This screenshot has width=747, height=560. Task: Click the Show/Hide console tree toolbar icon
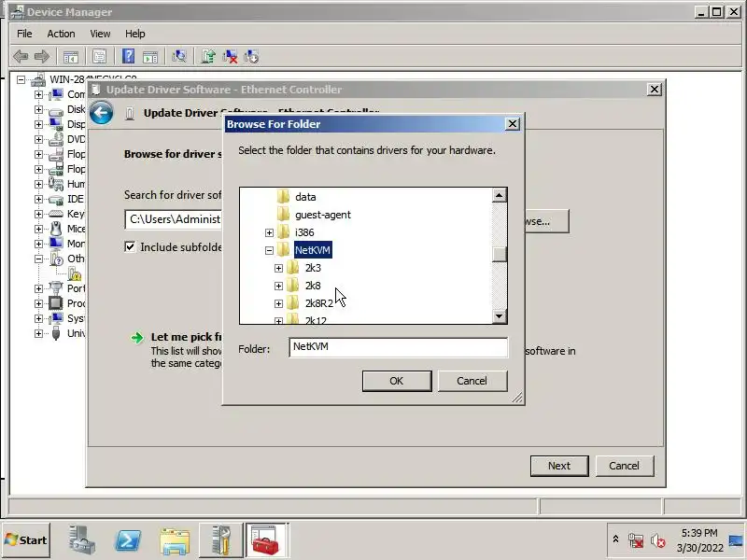coord(71,57)
